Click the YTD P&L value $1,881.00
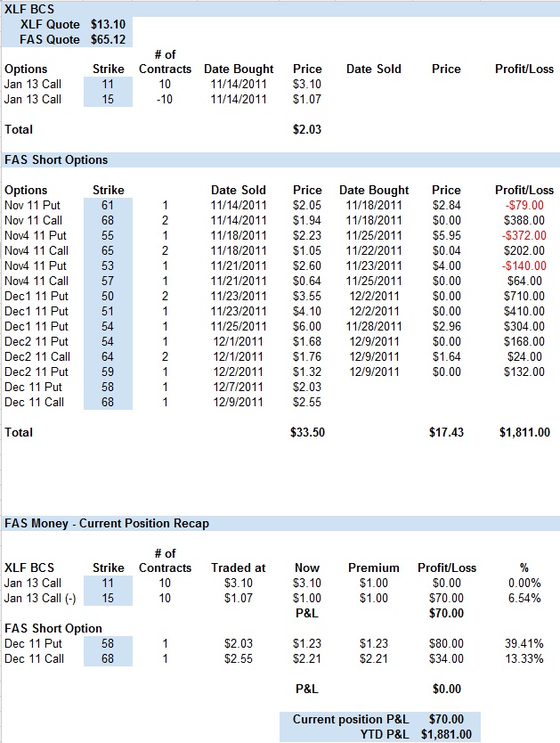Viewport: 560px width, 743px height. click(446, 734)
